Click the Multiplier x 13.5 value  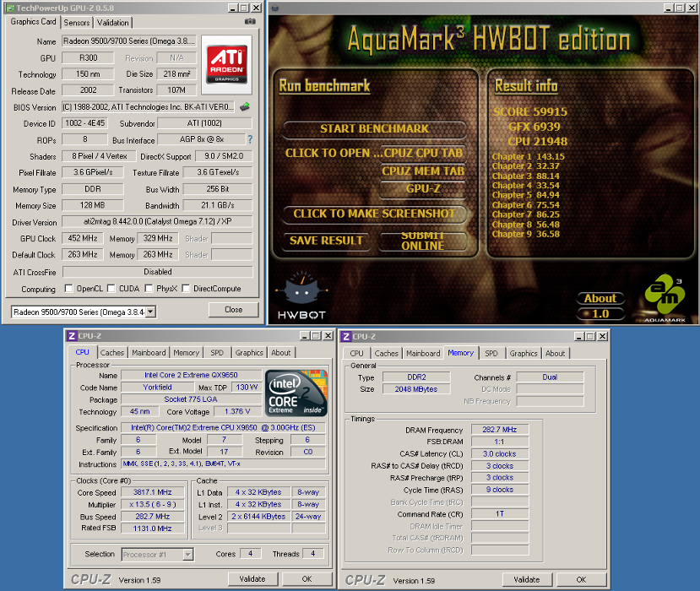click(153, 504)
